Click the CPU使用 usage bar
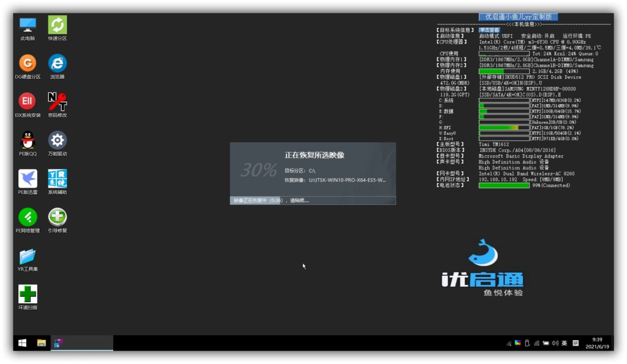Image resolution: width=627 pixels, height=364 pixels. click(x=504, y=54)
